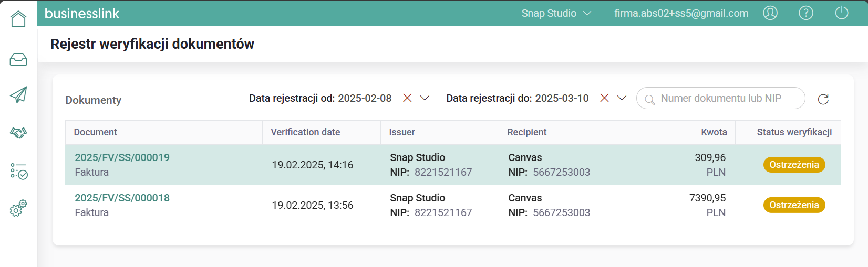Click the power logout icon
Viewport: 868px width, 267px height.
click(842, 13)
